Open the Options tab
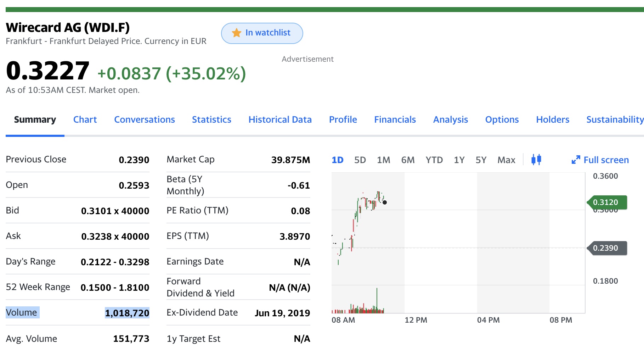This screenshot has height=356, width=644. [502, 119]
